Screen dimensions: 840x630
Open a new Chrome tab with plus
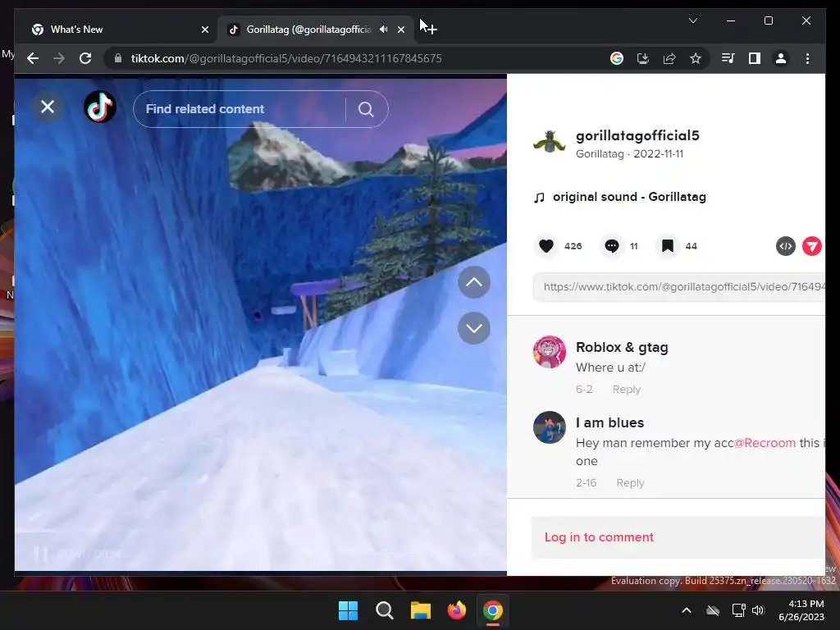(x=431, y=30)
